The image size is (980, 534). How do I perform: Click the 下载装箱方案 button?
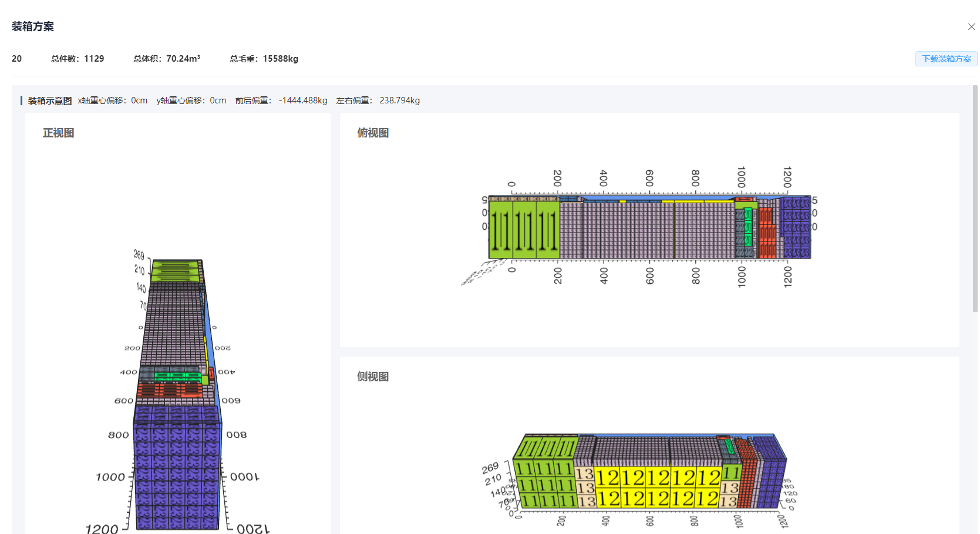(x=946, y=59)
